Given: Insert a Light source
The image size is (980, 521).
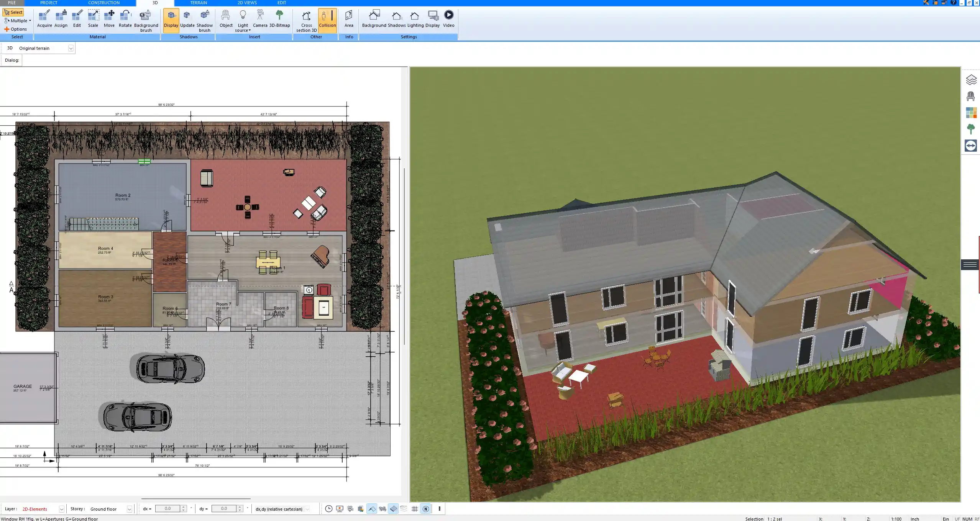Looking at the screenshot, I should [243, 18].
